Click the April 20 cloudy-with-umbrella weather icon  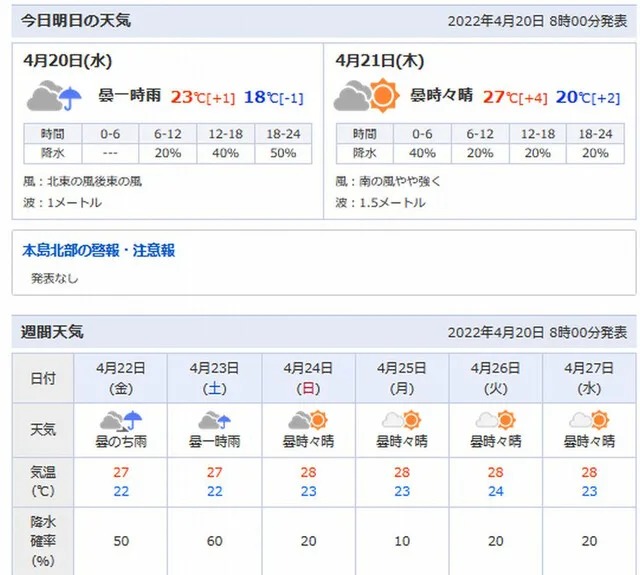coord(54,97)
